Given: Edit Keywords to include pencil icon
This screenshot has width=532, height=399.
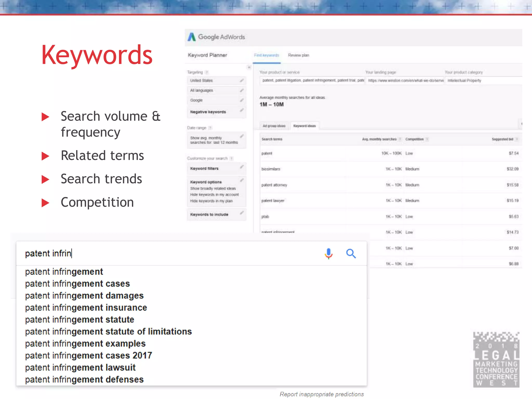Looking at the screenshot, I should click(242, 213).
